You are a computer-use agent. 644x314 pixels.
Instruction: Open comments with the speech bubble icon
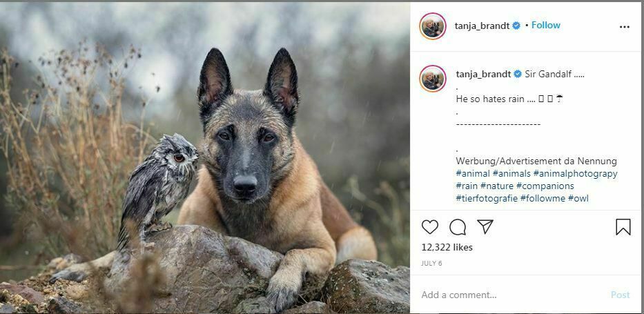458,227
